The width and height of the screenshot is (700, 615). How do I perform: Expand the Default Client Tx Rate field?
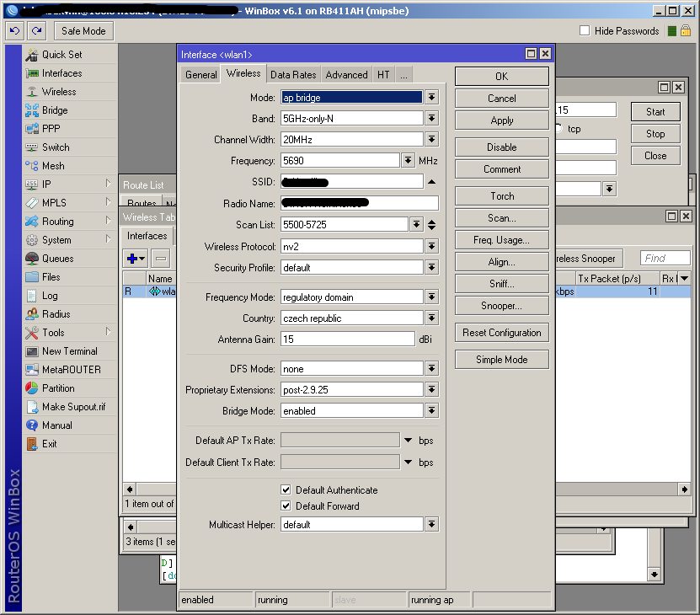point(408,462)
